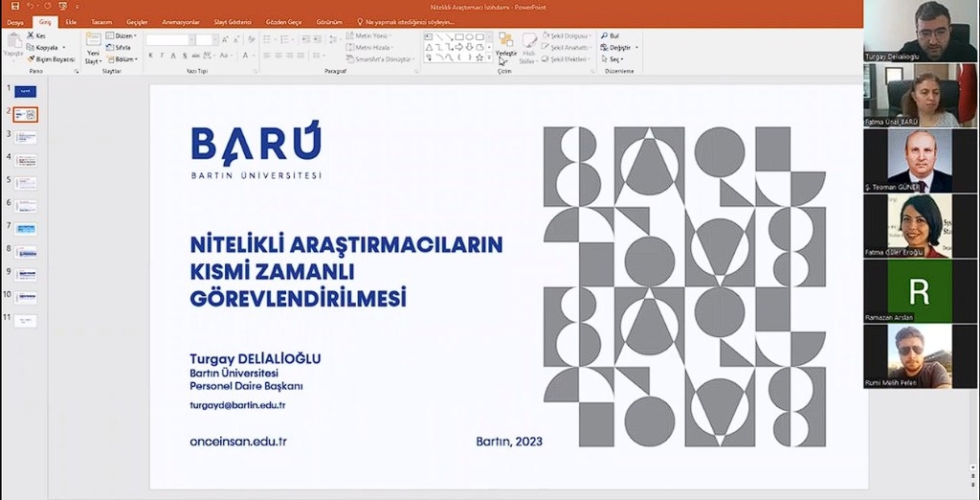Find text with Bul
This screenshot has height=500, width=980.
pyautogui.click(x=610, y=35)
